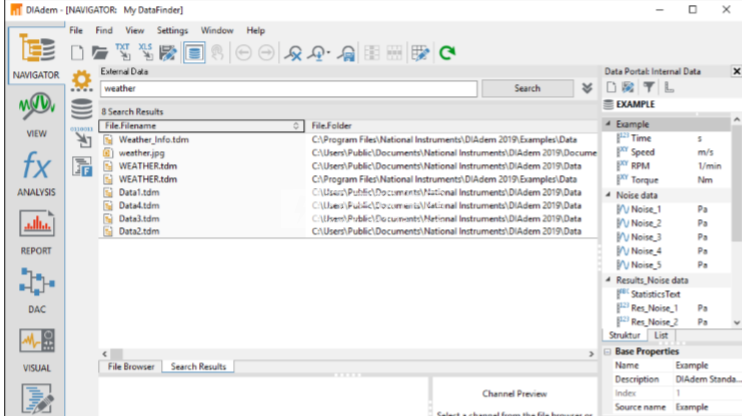Click the Search button
This screenshot has width=742, height=416.
527,89
